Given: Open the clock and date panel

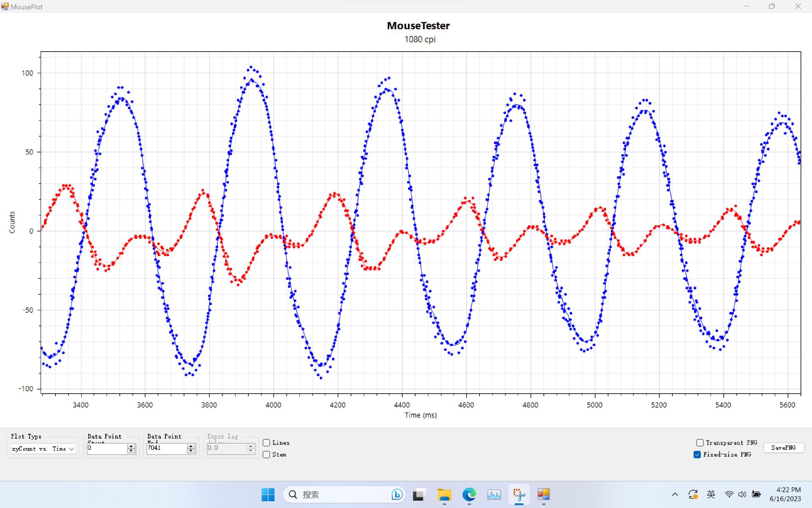Looking at the screenshot, I should (x=785, y=494).
